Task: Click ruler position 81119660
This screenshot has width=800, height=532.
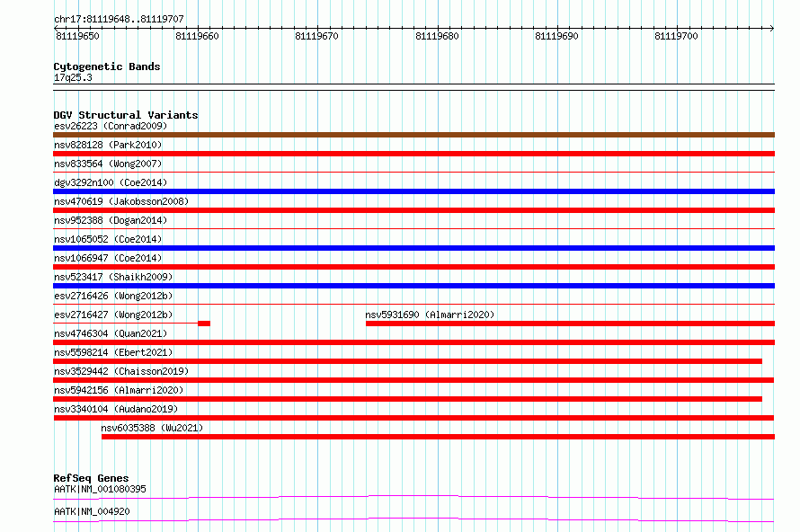Action: 198,36
